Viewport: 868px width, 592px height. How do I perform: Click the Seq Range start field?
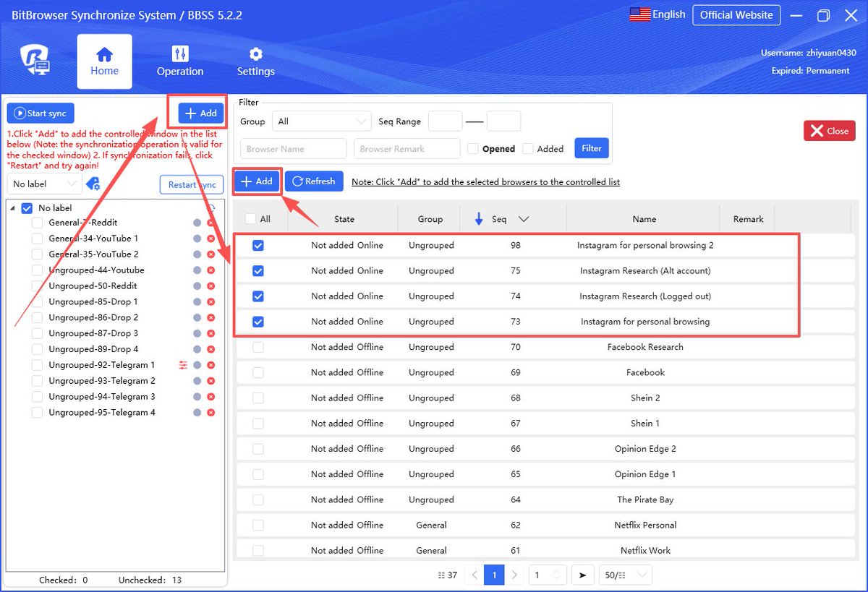point(446,121)
